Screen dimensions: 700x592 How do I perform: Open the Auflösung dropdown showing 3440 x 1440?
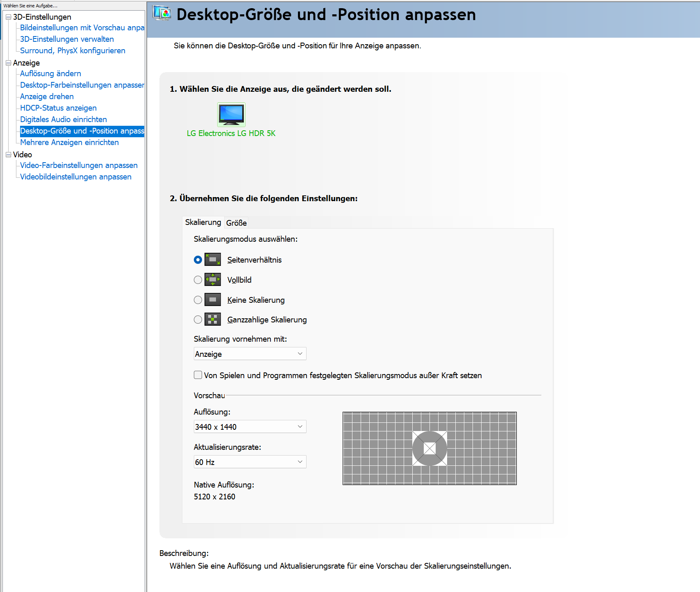click(x=250, y=427)
